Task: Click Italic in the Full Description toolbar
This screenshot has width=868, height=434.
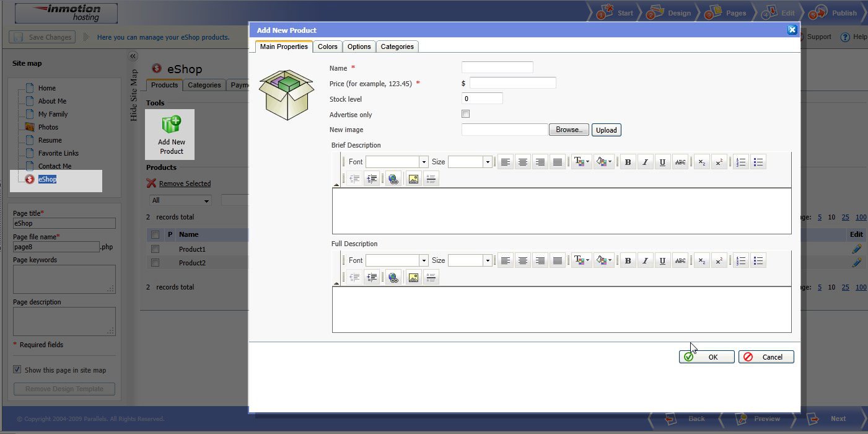Action: tap(645, 261)
